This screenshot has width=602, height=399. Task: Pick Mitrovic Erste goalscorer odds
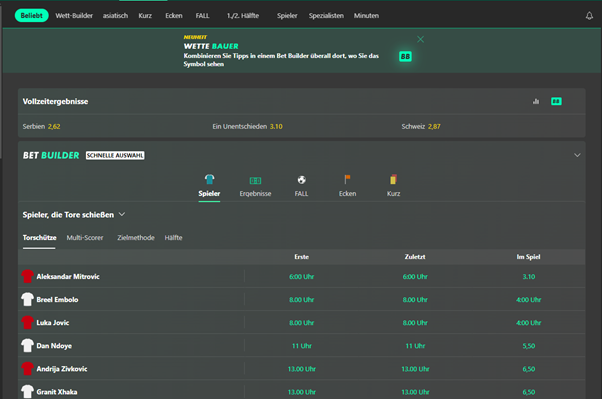[301, 276]
